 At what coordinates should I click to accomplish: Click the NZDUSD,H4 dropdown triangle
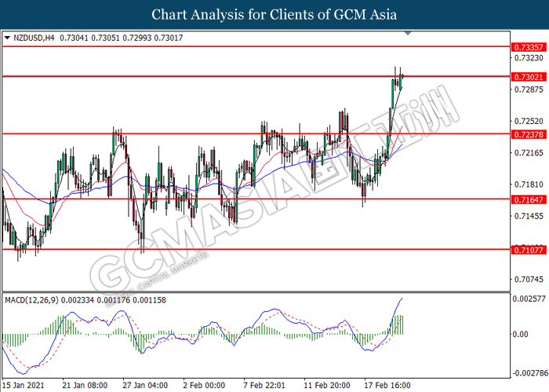7,38
